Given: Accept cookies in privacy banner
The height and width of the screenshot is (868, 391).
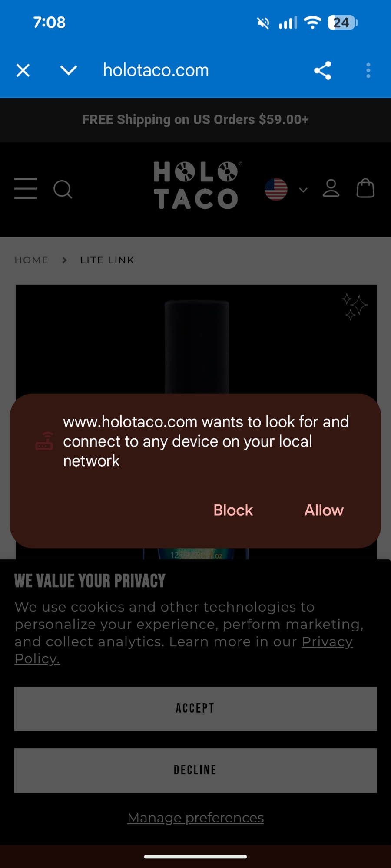Looking at the screenshot, I should [x=195, y=709].
